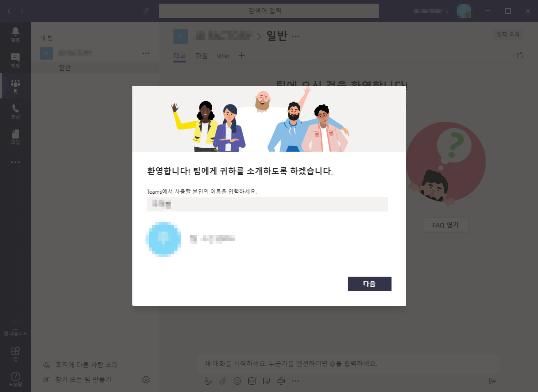Switch to the 파일 tab
538x392 pixels.
coord(202,56)
